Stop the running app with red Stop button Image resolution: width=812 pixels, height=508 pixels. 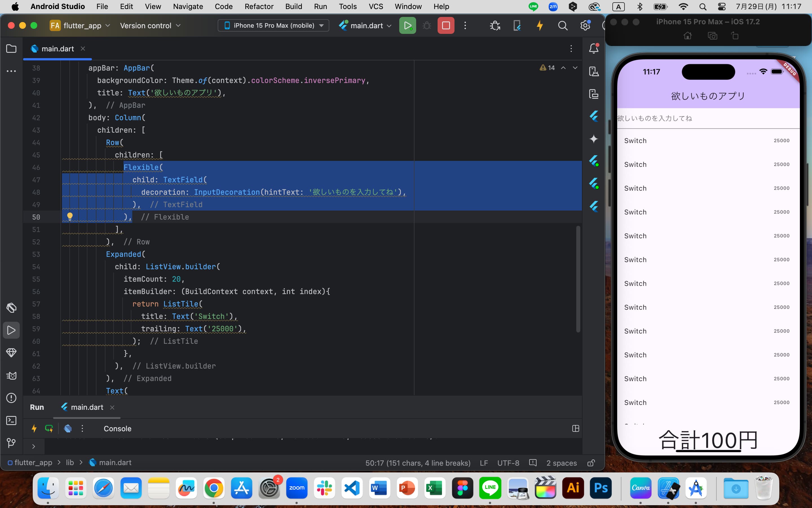446,25
